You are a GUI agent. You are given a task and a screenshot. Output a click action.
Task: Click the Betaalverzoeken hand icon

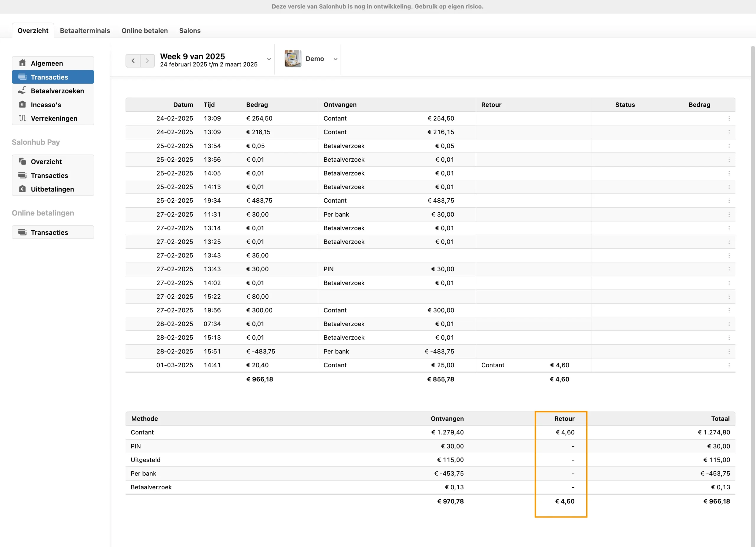tap(22, 90)
